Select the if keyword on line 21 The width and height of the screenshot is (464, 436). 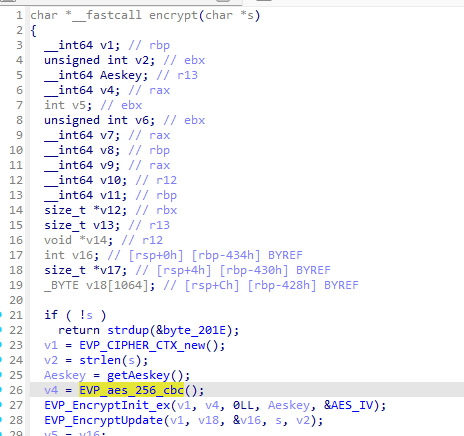click(51, 315)
